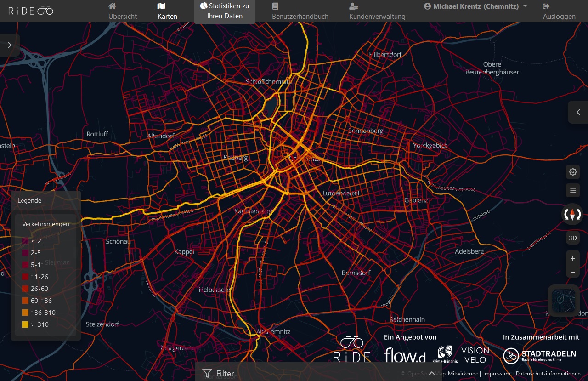This screenshot has height=381, width=588.
Task: Click the RiDE bicycle logo in the footer
Action: 352,349
